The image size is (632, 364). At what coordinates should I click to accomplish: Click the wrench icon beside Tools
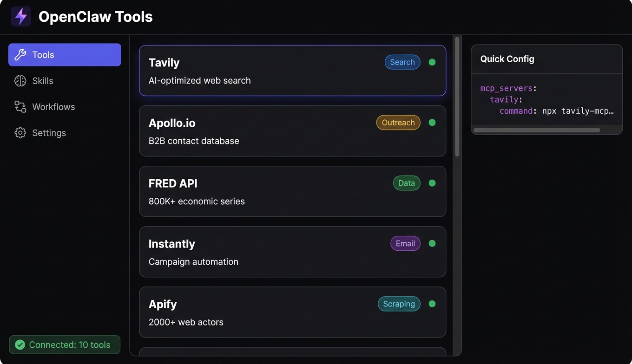20,55
